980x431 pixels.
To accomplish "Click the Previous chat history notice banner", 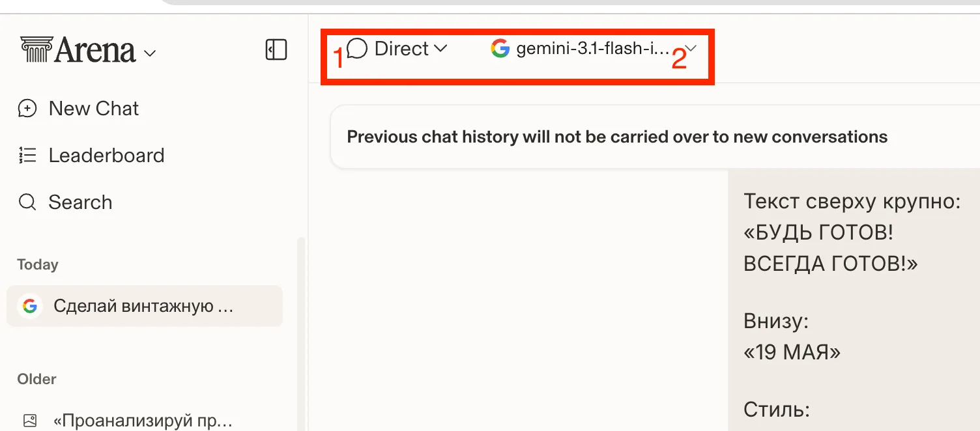I will [655, 137].
